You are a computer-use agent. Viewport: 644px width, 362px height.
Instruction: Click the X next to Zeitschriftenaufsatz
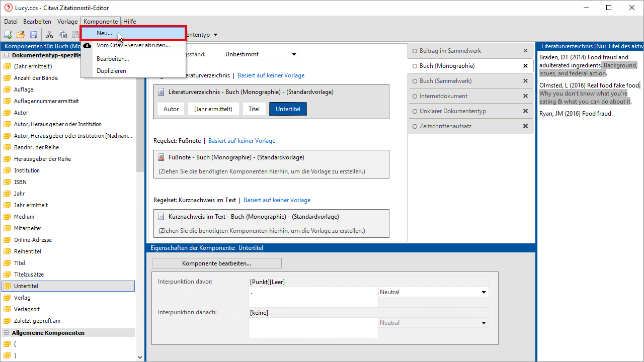[525, 126]
